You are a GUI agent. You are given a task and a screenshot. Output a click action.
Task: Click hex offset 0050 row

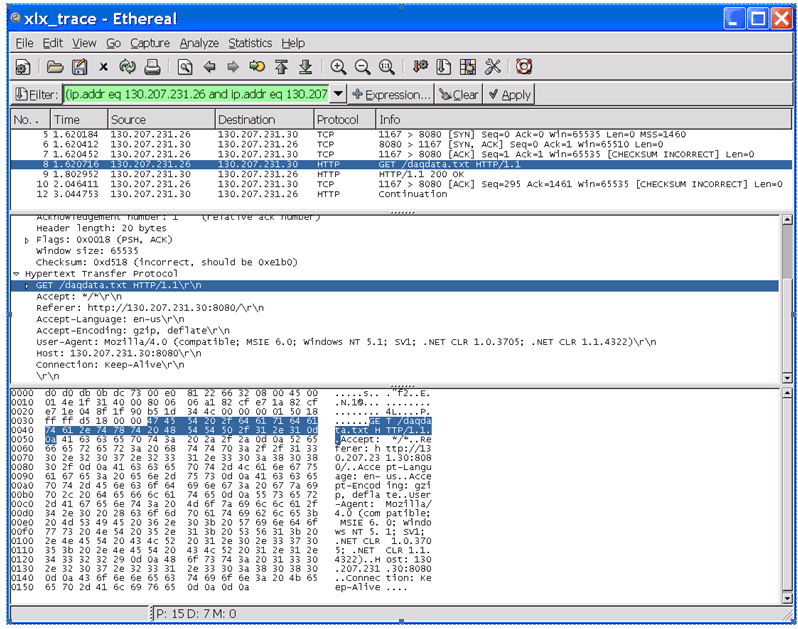coord(221,439)
